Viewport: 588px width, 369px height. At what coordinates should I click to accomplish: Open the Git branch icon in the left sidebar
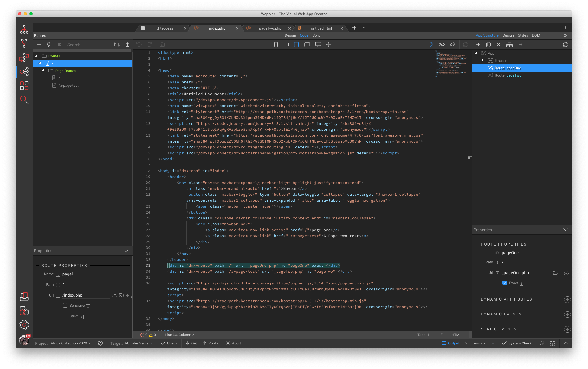(24, 43)
